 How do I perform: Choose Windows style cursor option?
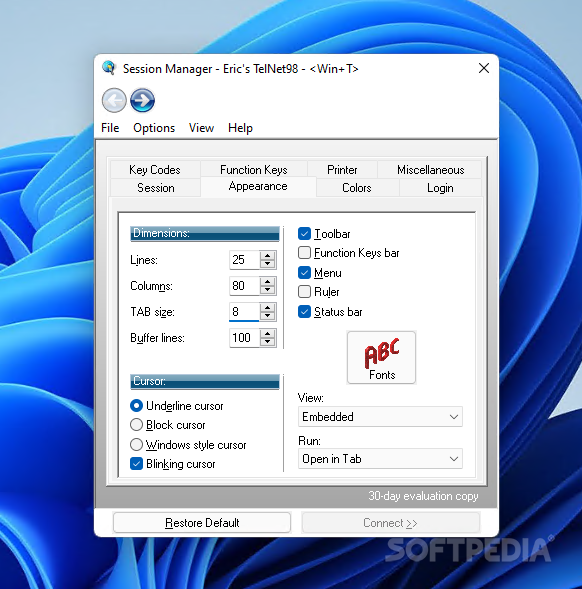click(x=136, y=445)
